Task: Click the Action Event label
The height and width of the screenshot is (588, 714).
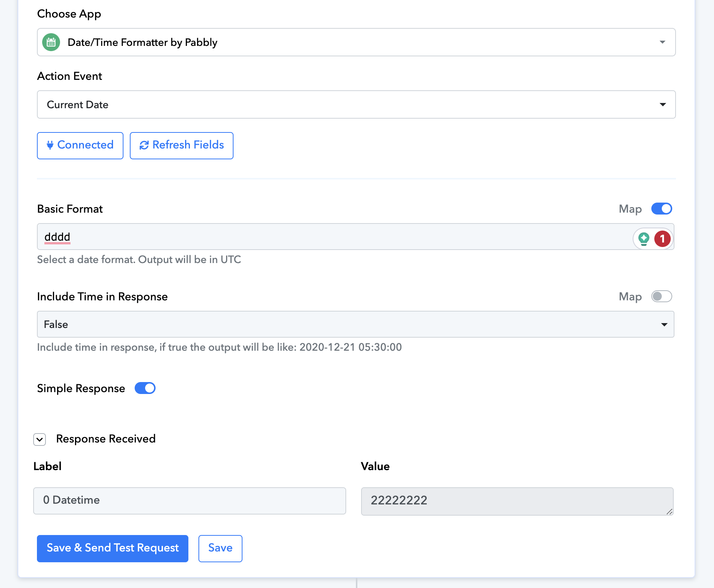Action: [69, 76]
